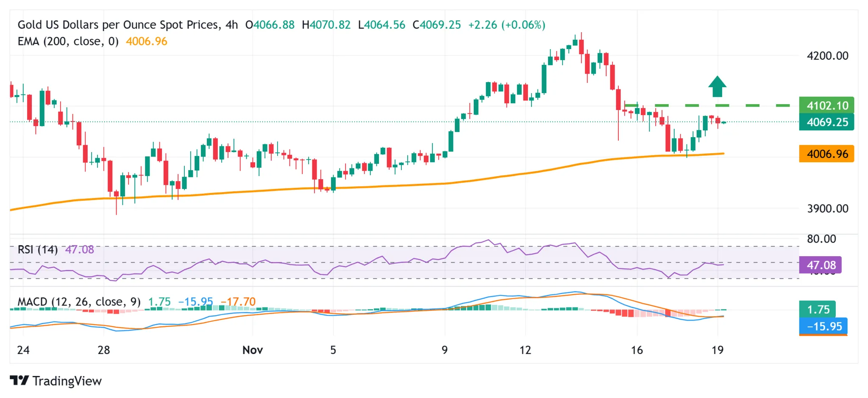Click the +2.26 (+0.06%) change value
Screen dimensions: 868x398
(506, 25)
